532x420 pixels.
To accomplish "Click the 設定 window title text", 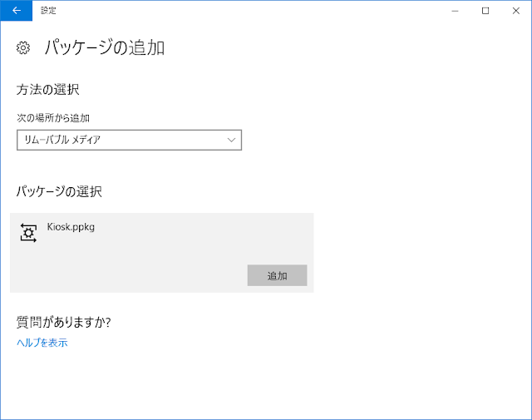I will pos(48,11).
